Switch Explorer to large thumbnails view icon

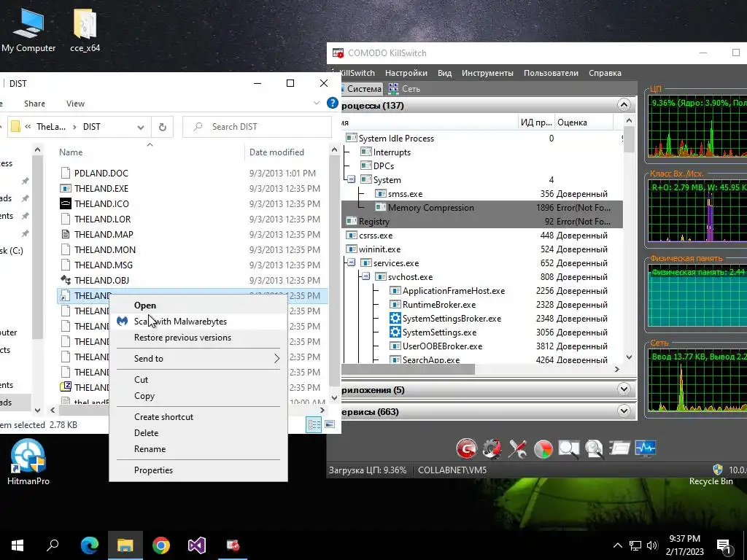pyautogui.click(x=330, y=424)
